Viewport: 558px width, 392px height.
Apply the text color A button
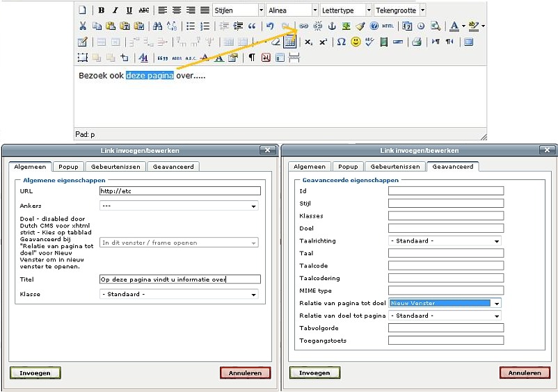click(454, 26)
